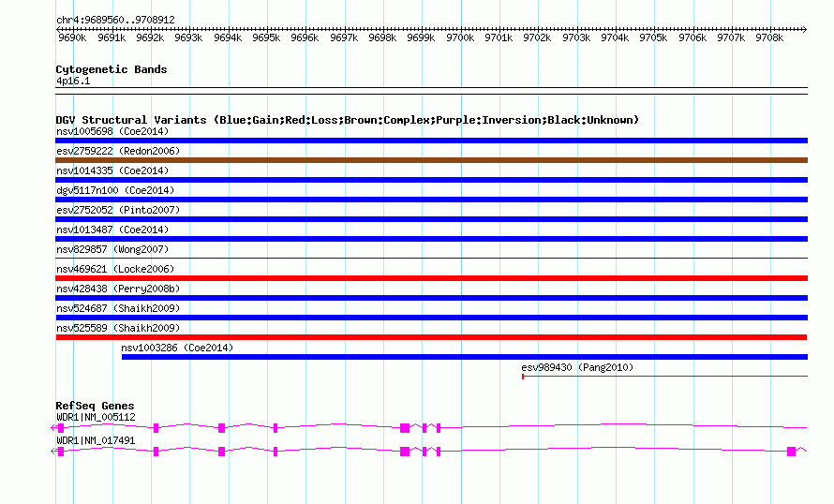Click the Cytogenetic Bands track title
The height and width of the screenshot is (504, 834).
point(112,69)
